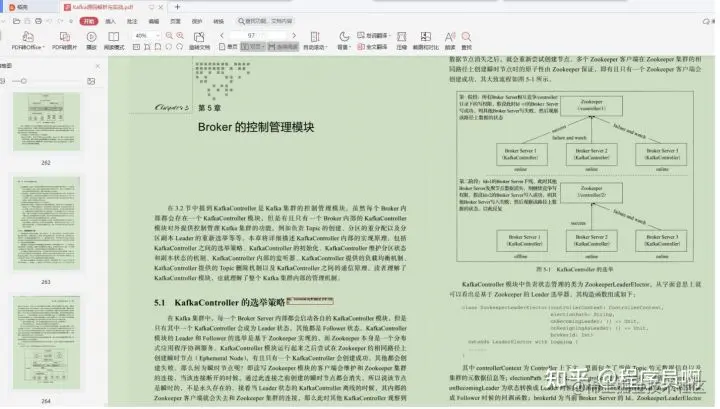Image resolution: width=720 pixels, height=409 pixels.
Task: Open the 插入 ribbon tab
Action: (110, 21)
